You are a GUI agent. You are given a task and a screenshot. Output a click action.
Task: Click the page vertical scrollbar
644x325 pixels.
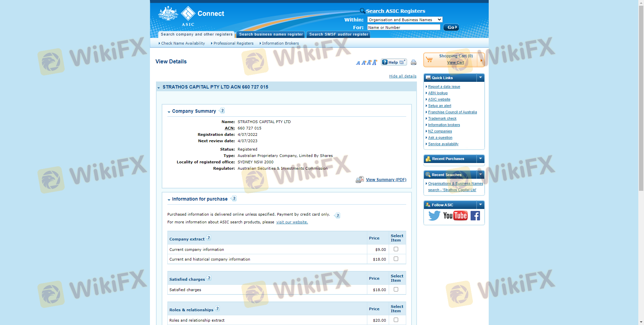[641, 101]
